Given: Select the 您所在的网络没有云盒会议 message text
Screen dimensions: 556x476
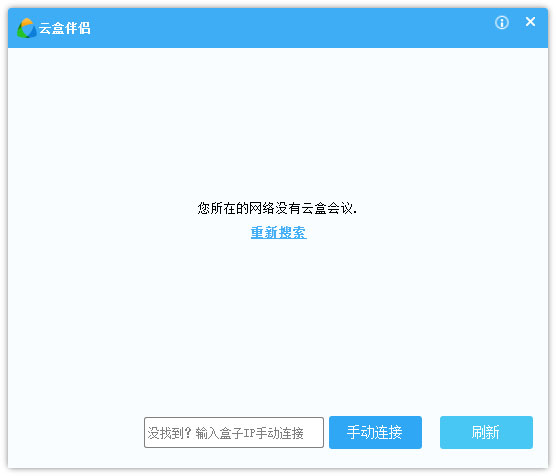Looking at the screenshot, I should coord(277,209).
